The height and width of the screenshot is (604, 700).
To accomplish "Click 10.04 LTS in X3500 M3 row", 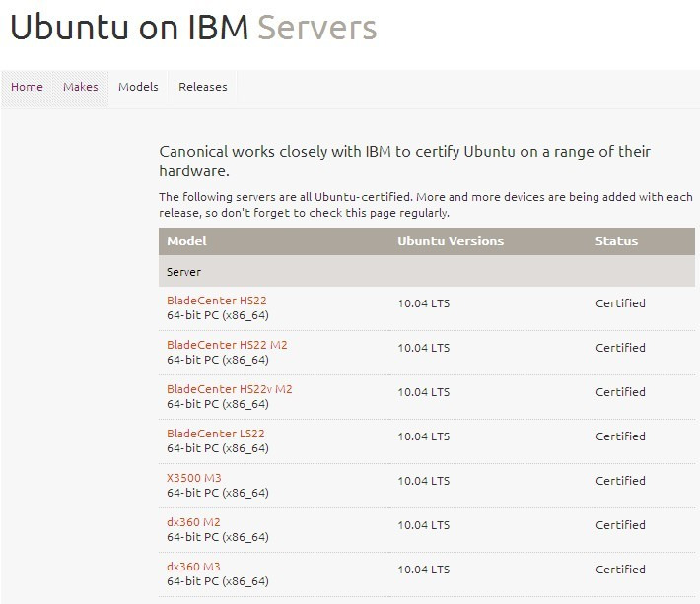I will (x=424, y=481).
